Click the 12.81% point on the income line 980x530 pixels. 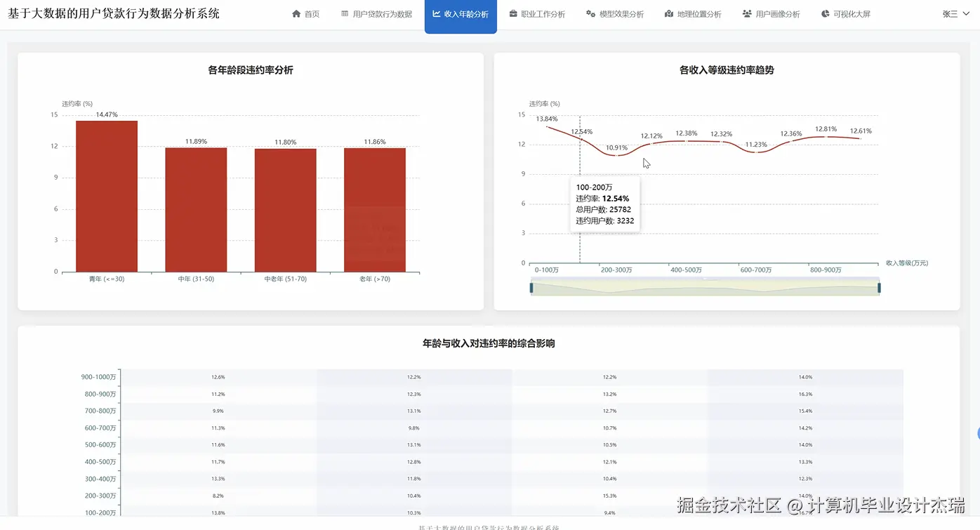point(826,137)
